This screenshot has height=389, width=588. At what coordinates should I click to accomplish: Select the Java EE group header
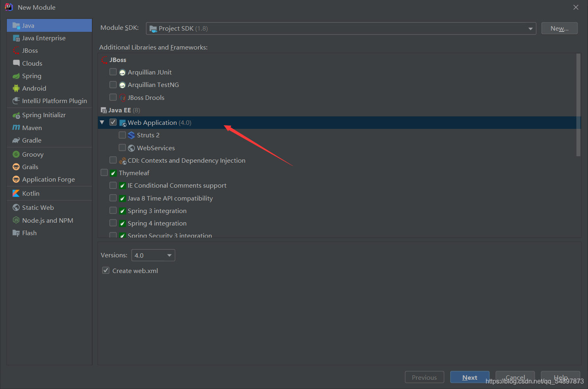coord(120,110)
